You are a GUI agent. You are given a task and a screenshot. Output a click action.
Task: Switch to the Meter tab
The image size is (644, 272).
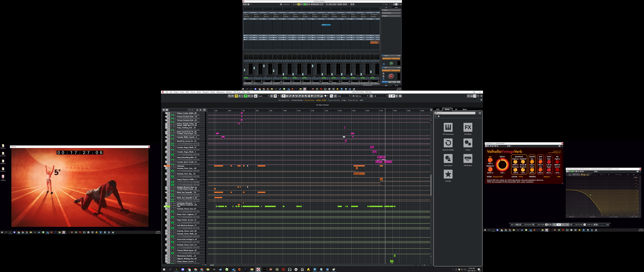(x=465, y=109)
